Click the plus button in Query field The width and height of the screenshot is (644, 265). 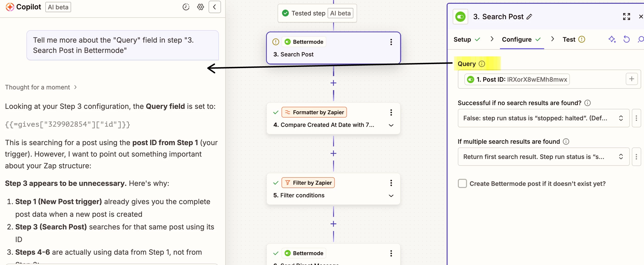(632, 79)
